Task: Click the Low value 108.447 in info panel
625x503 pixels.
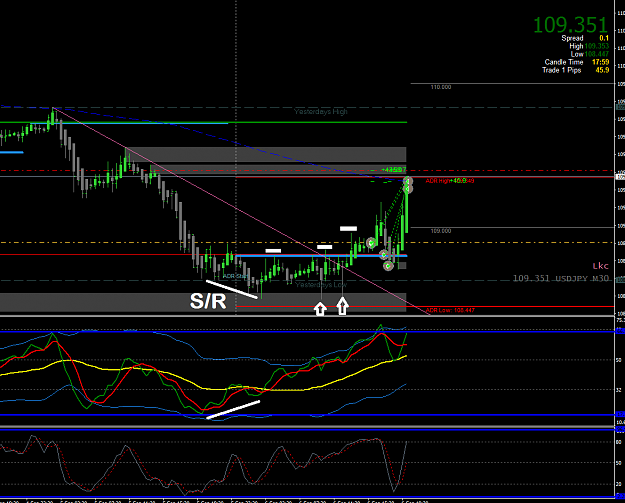Action: [x=597, y=54]
